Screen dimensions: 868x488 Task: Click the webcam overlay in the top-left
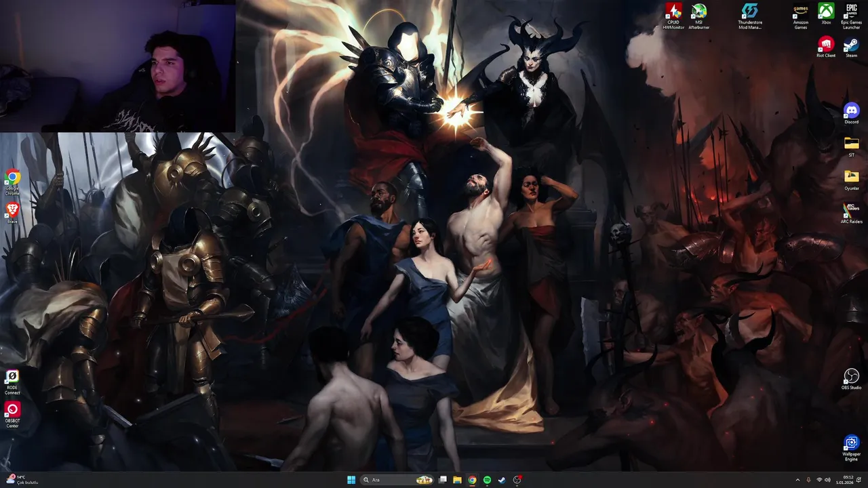coord(117,66)
